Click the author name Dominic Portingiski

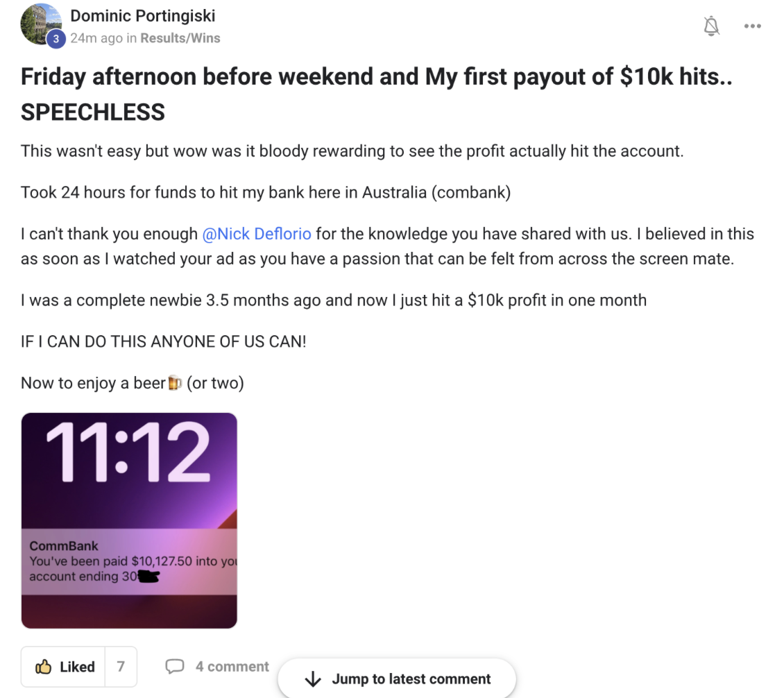click(x=143, y=15)
